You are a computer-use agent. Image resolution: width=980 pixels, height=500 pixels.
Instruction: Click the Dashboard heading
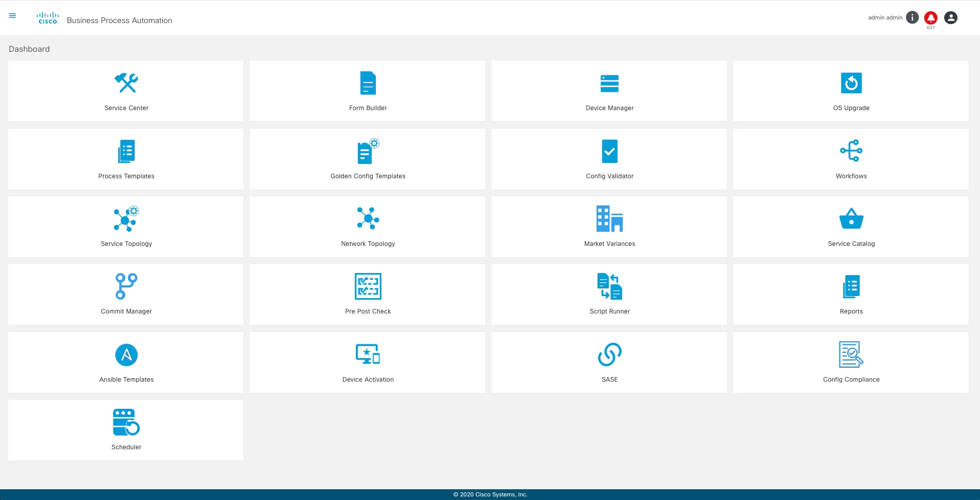point(29,49)
